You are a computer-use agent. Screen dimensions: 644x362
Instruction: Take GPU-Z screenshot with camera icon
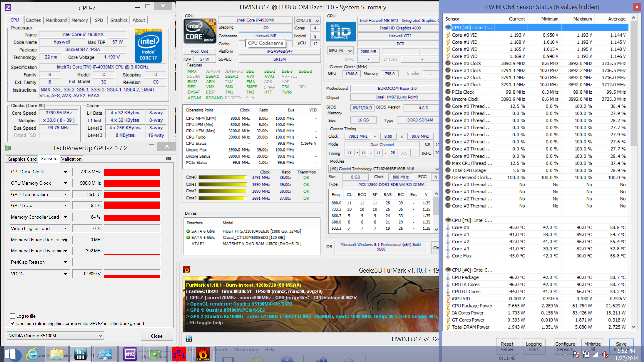[x=168, y=159]
